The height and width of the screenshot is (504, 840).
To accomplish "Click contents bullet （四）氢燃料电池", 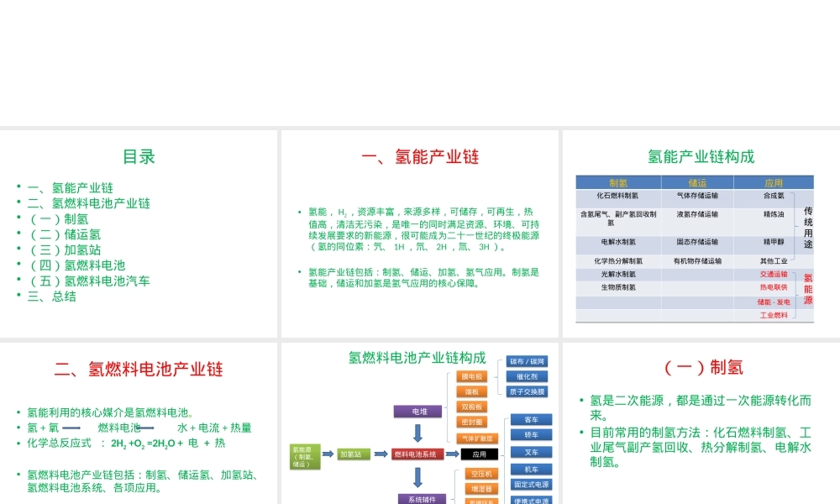I will tap(76, 265).
